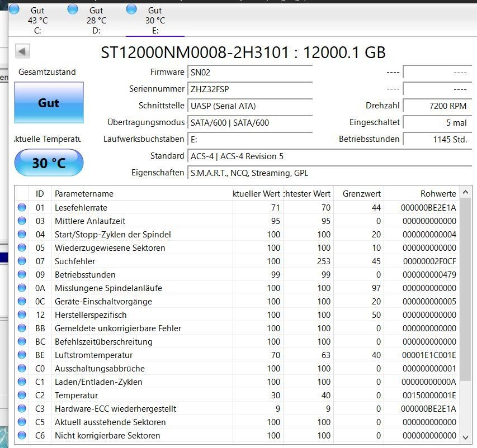This screenshot has width=477, height=448.
Task: Click status dot for Ausschaltungsabbrüche
Action: 22,368
